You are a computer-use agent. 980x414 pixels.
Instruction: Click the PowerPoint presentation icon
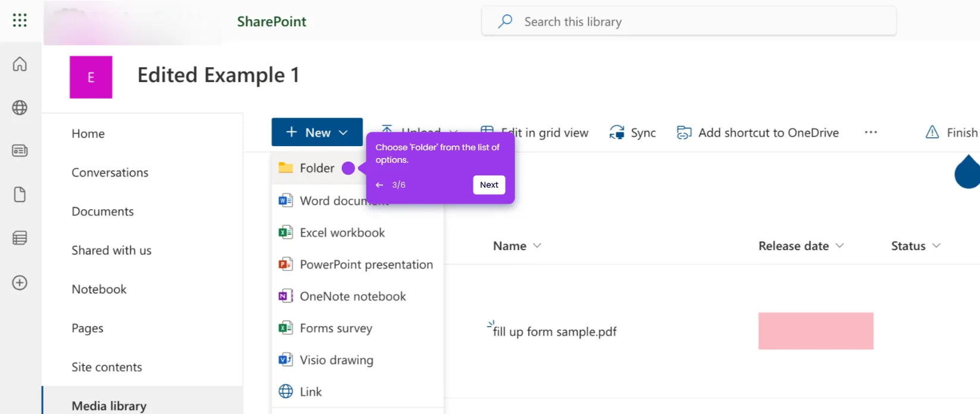coord(285,264)
